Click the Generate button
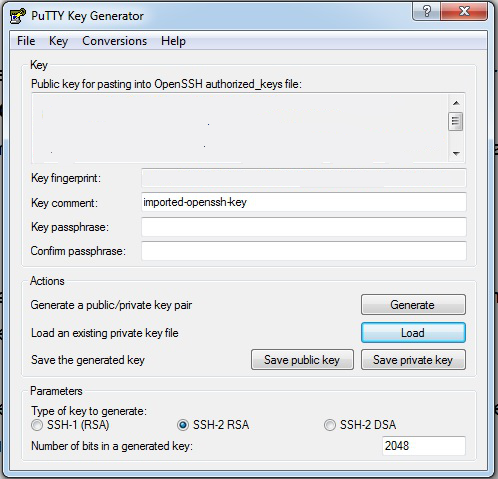Screen dimensions: 498x479 click(x=413, y=305)
